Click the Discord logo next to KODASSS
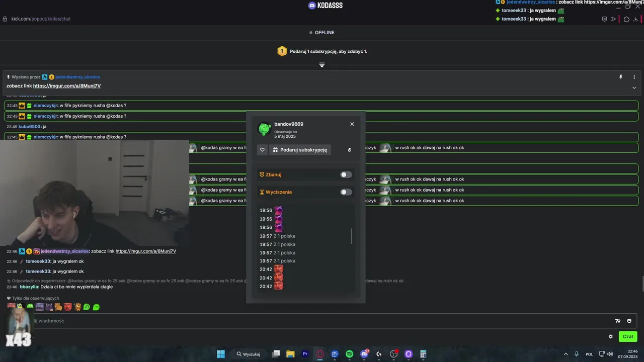The width and height of the screenshot is (644, 362). (312, 6)
